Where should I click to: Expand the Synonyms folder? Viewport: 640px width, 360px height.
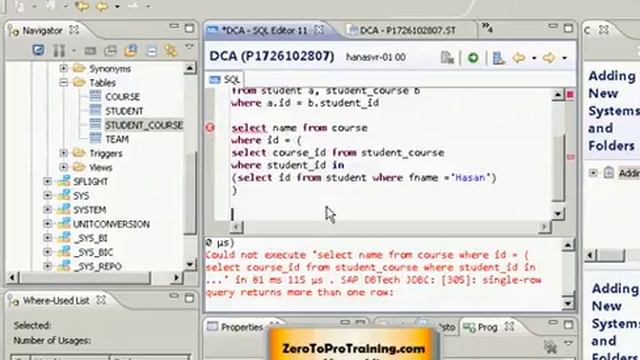[x=63, y=68]
